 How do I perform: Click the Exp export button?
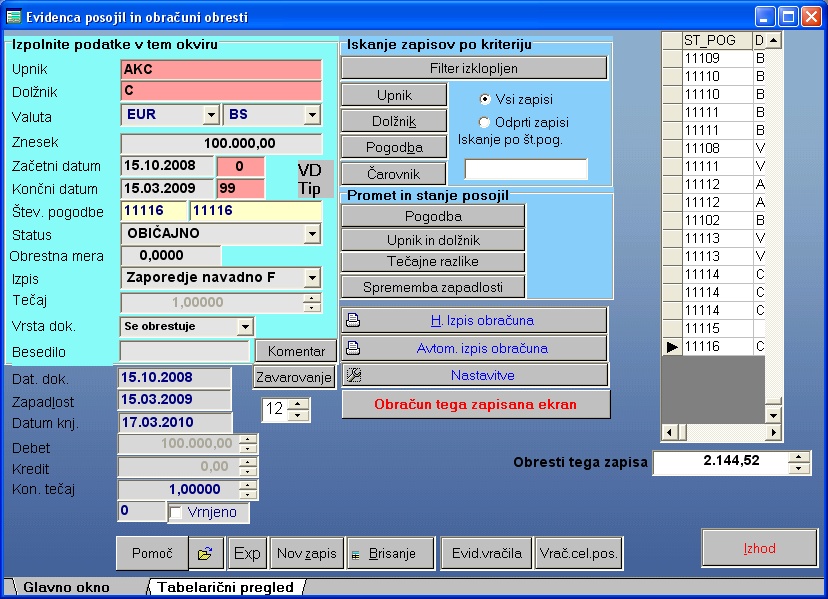[x=247, y=553]
